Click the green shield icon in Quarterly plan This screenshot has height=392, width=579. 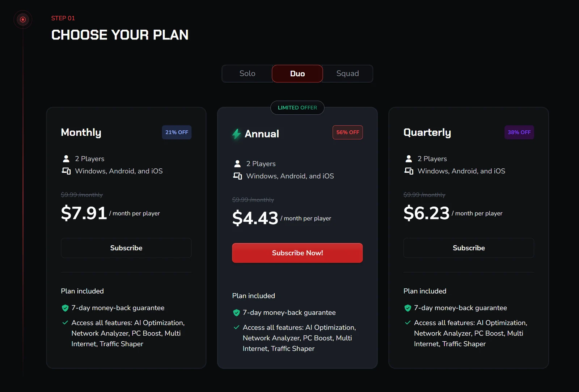408,308
